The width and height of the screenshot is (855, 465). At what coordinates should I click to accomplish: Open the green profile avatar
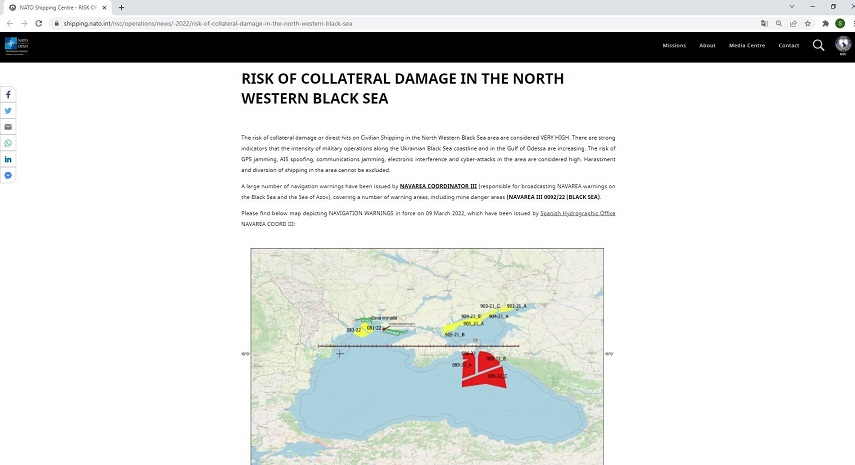tap(840, 23)
